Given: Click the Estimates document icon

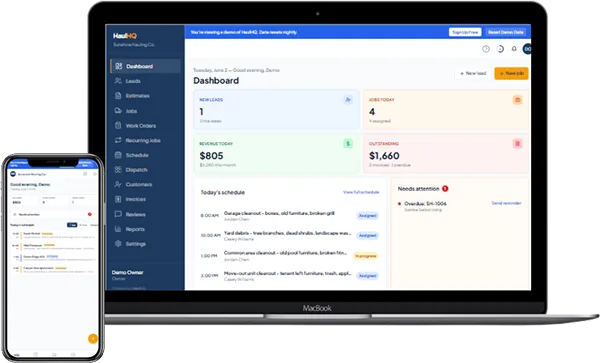Looking at the screenshot, I should coord(118,96).
